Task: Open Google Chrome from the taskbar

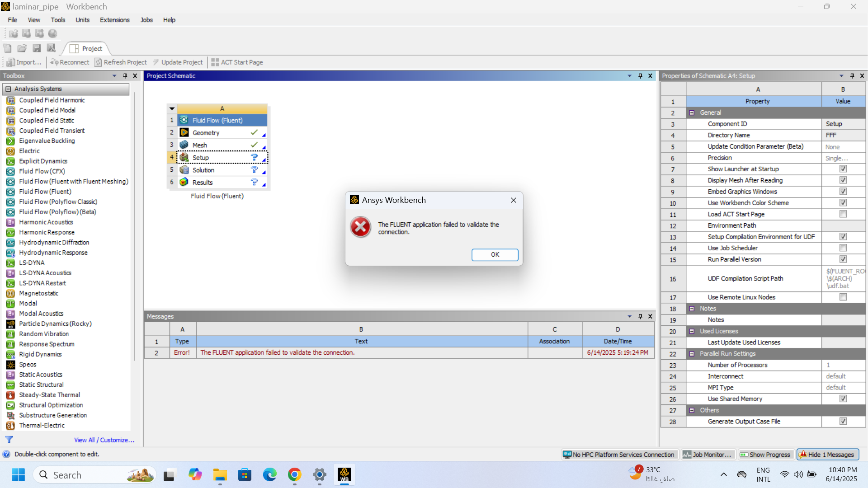Action: (x=294, y=475)
